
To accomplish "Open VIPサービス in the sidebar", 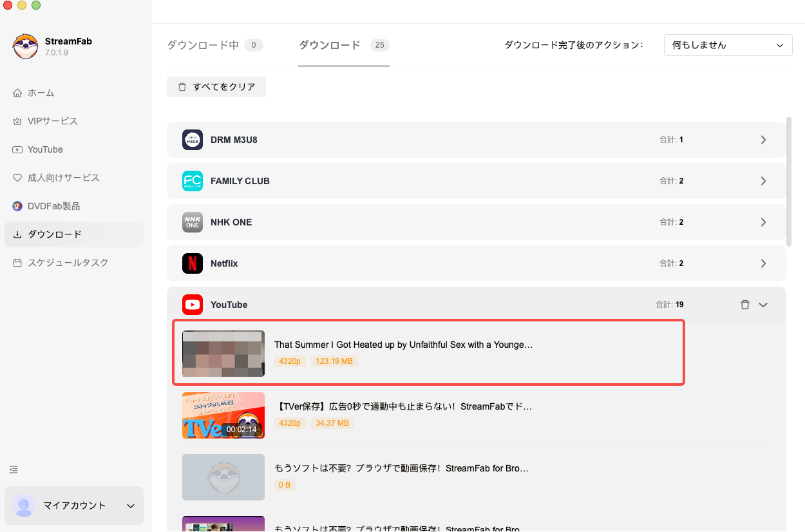I will click(x=74, y=121).
